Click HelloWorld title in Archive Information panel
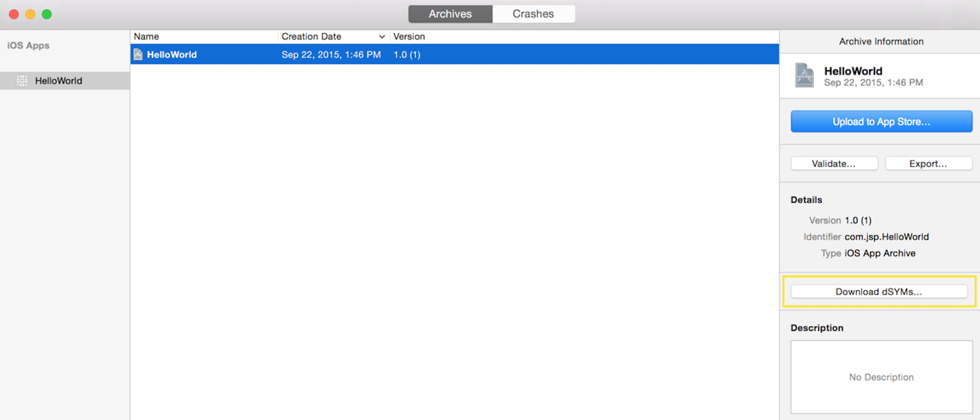The width and height of the screenshot is (980, 420). click(x=853, y=71)
